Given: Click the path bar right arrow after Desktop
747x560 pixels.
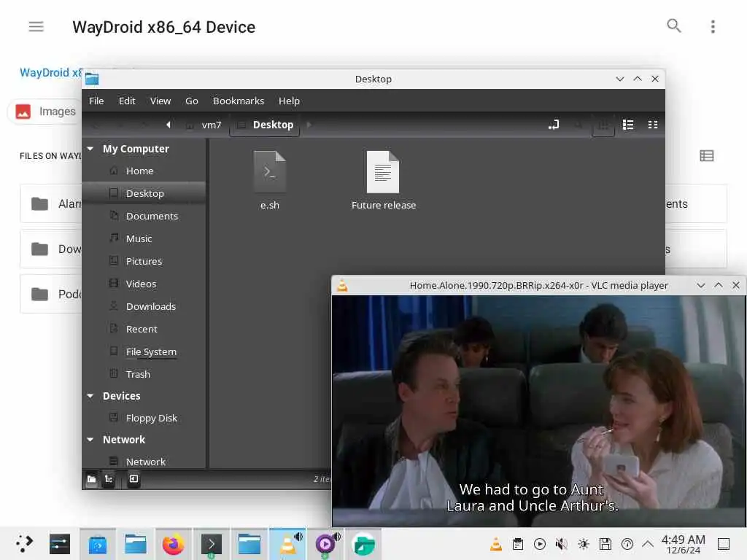Looking at the screenshot, I should coord(309,125).
